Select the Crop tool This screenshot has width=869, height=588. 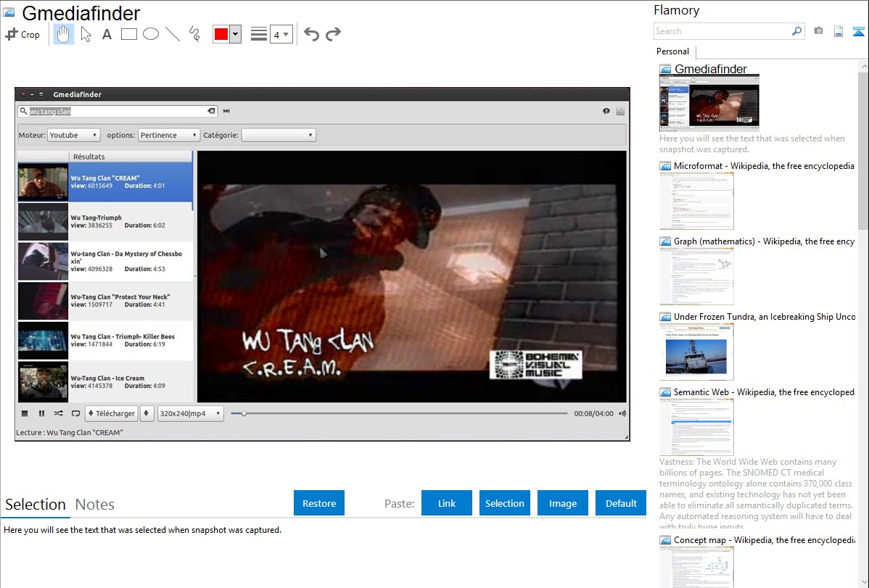22,34
